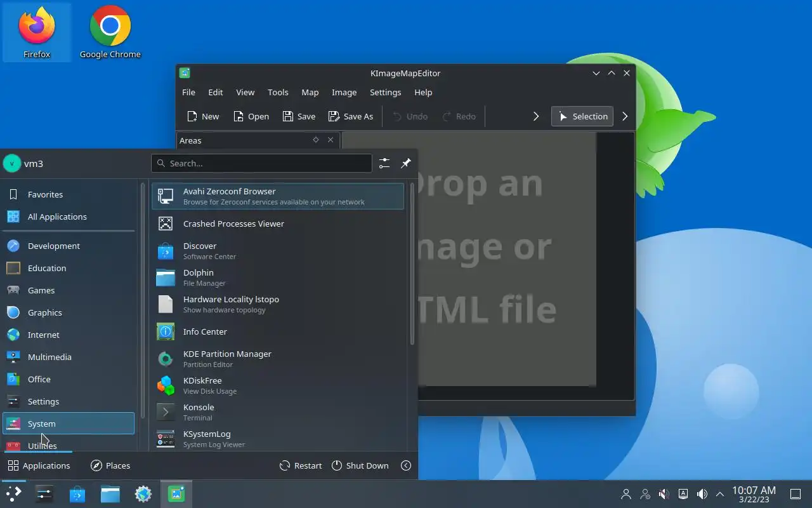The height and width of the screenshot is (508, 812).
Task: Click the Restart button
Action: [x=301, y=465]
